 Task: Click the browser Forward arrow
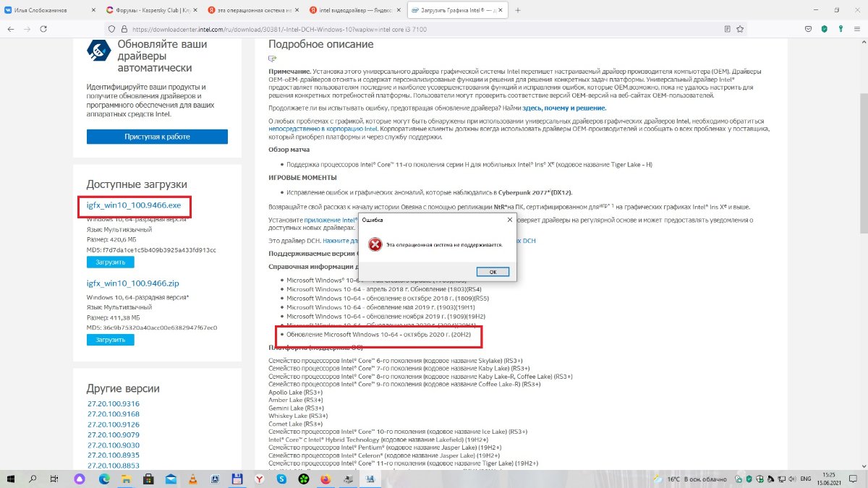point(27,29)
